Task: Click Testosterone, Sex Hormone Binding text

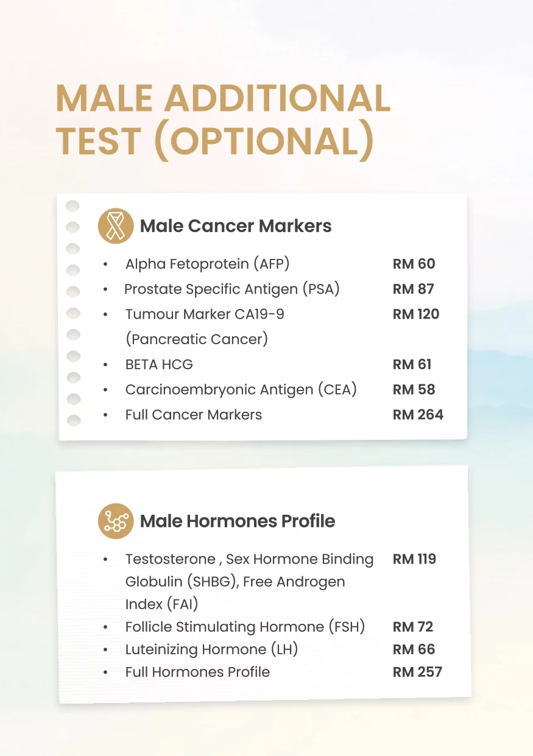Action: pyautogui.click(x=249, y=559)
